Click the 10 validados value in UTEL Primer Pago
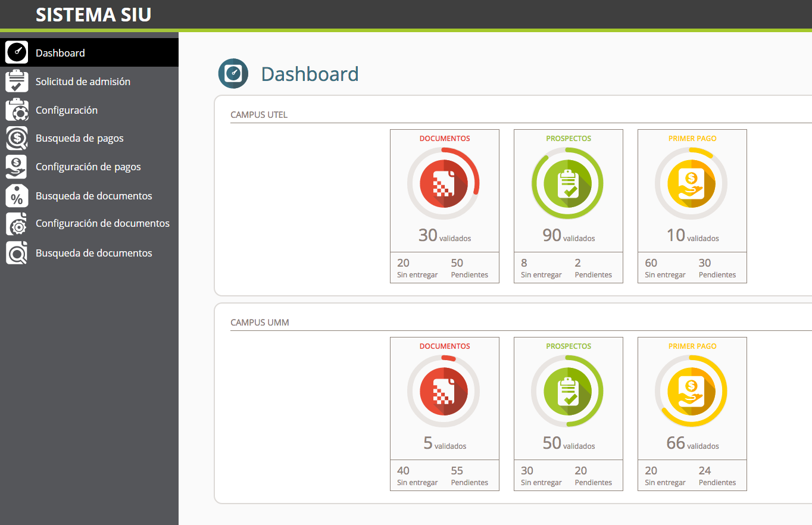Image resolution: width=812 pixels, height=525 pixels. [692, 236]
